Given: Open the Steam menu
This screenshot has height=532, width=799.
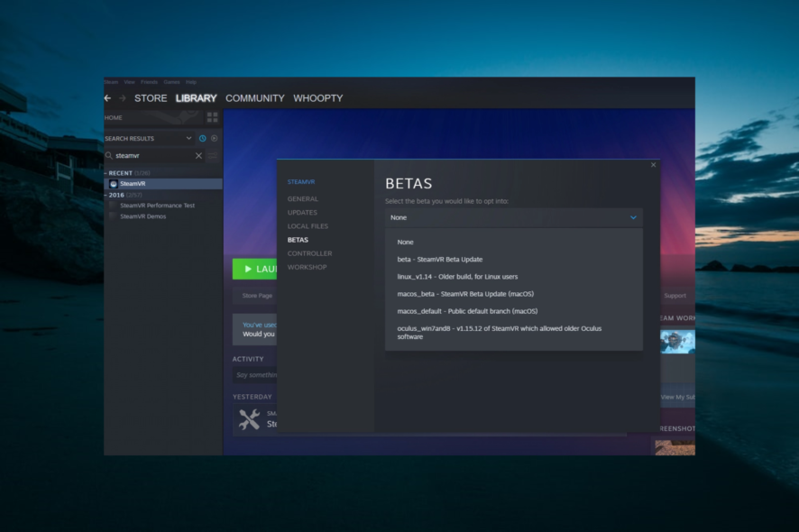Looking at the screenshot, I should pyautogui.click(x=111, y=81).
